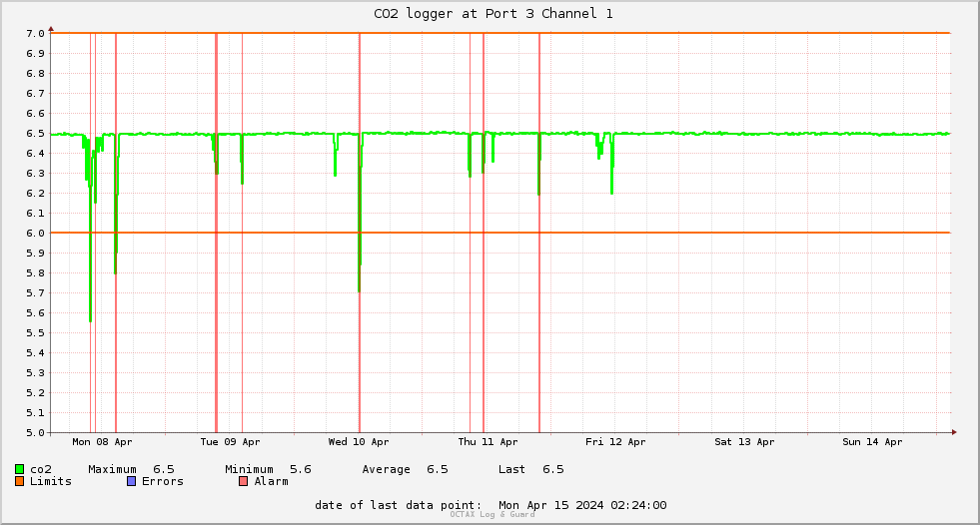
Task: Click the 'Limits' legend label
Action: coord(51,481)
